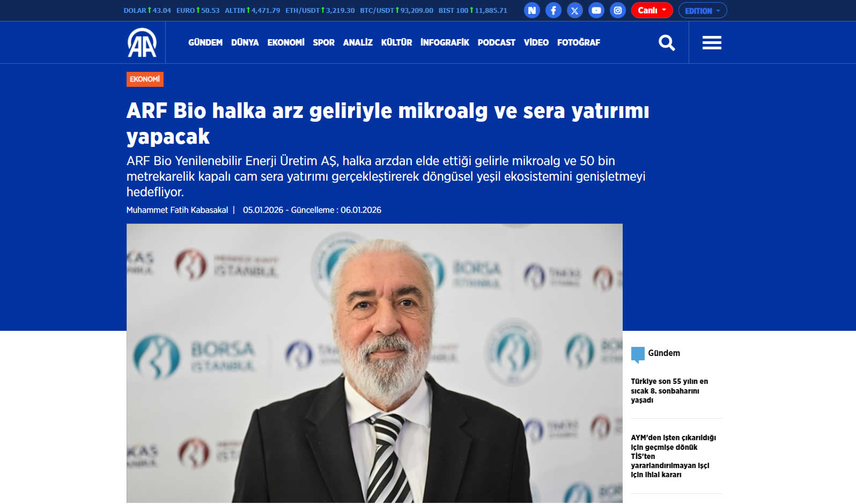Go to the EKONOMİ menu section

coord(286,42)
